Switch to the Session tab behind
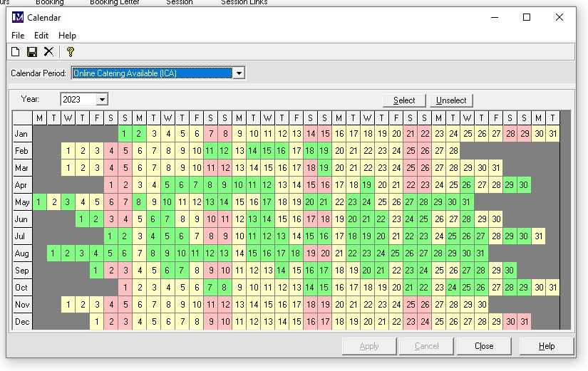588x371 pixels. 179,2
